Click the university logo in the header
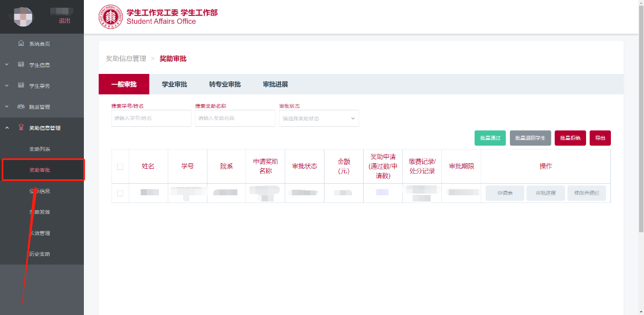Image resolution: width=644 pixels, height=315 pixels. [x=110, y=17]
